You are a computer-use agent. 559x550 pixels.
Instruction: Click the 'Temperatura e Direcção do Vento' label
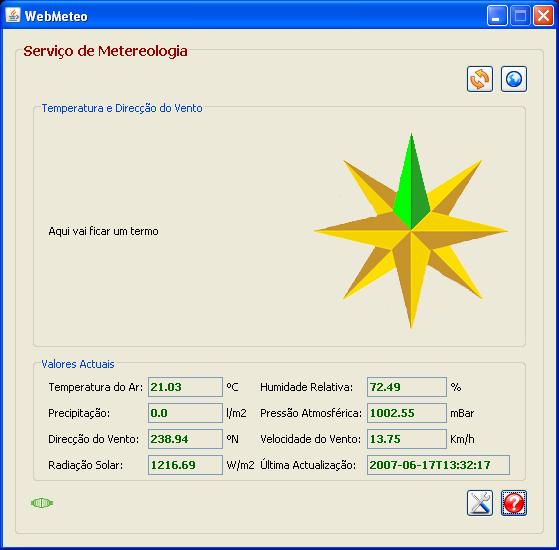coord(122,108)
